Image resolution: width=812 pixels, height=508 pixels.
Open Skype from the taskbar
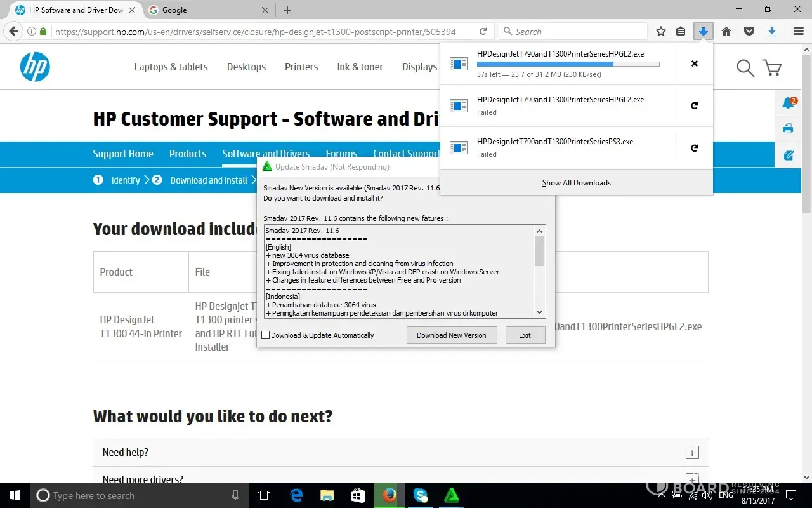coord(420,495)
